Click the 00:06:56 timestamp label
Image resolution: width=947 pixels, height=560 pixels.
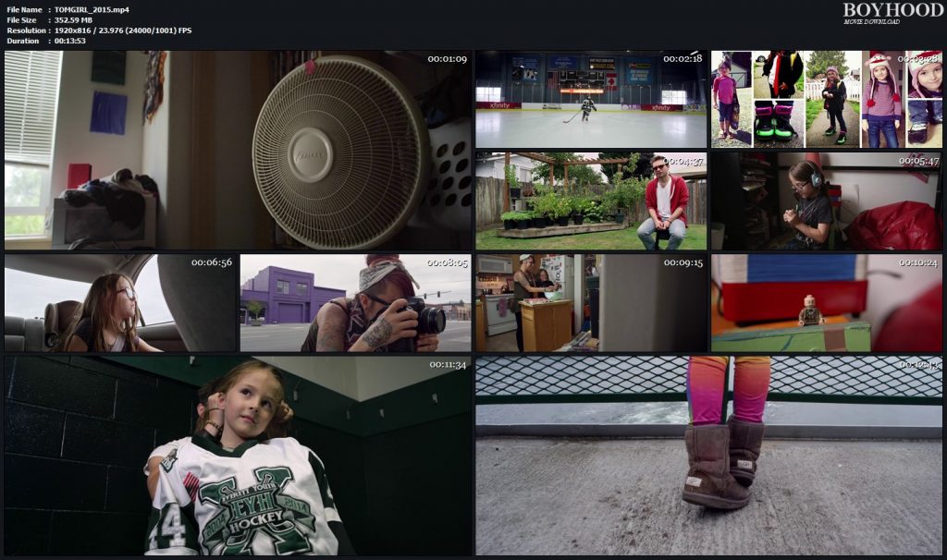212,262
